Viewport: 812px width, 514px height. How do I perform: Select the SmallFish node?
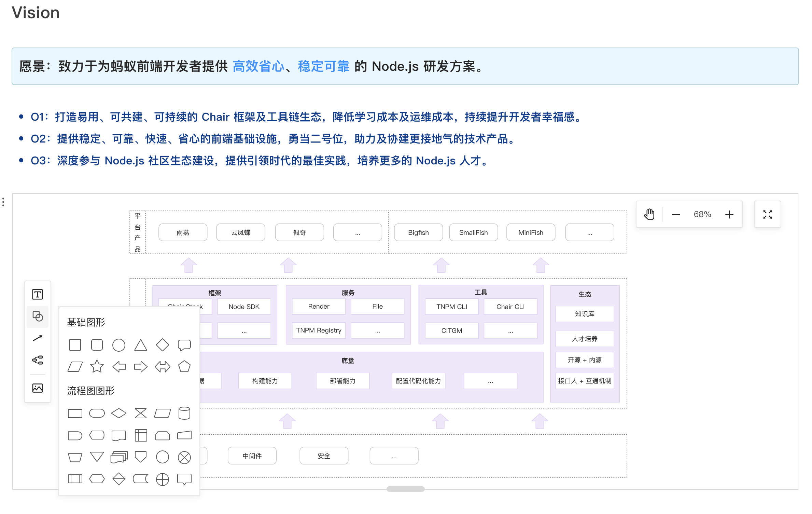(474, 232)
